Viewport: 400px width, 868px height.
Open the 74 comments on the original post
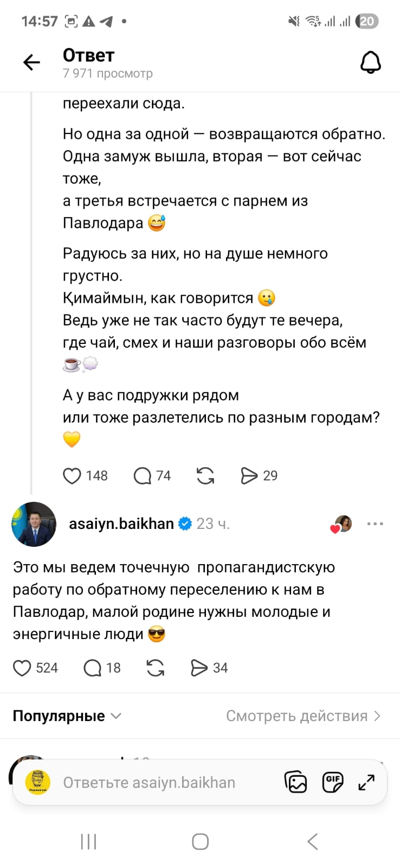pyautogui.click(x=143, y=476)
